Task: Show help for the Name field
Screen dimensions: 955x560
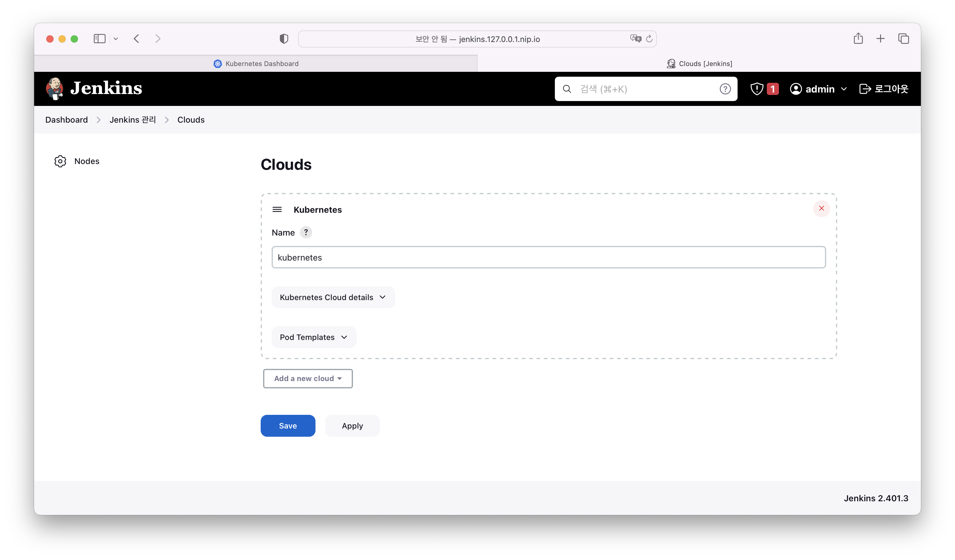Action: pos(306,232)
